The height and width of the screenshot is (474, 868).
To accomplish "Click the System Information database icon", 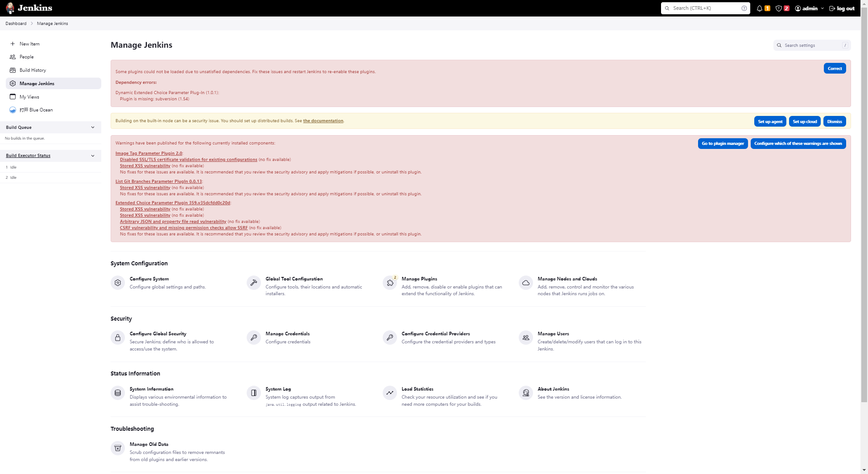I will (118, 393).
